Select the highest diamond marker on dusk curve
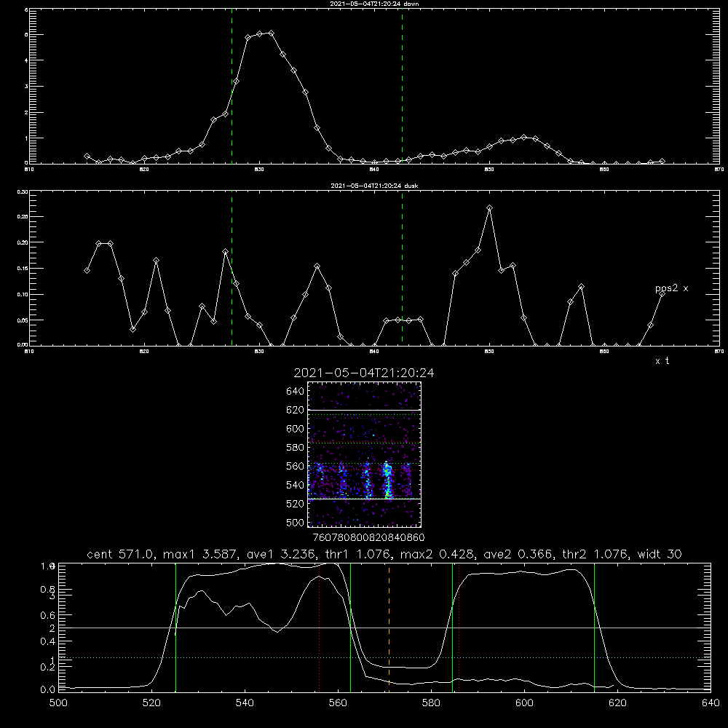 (489, 208)
